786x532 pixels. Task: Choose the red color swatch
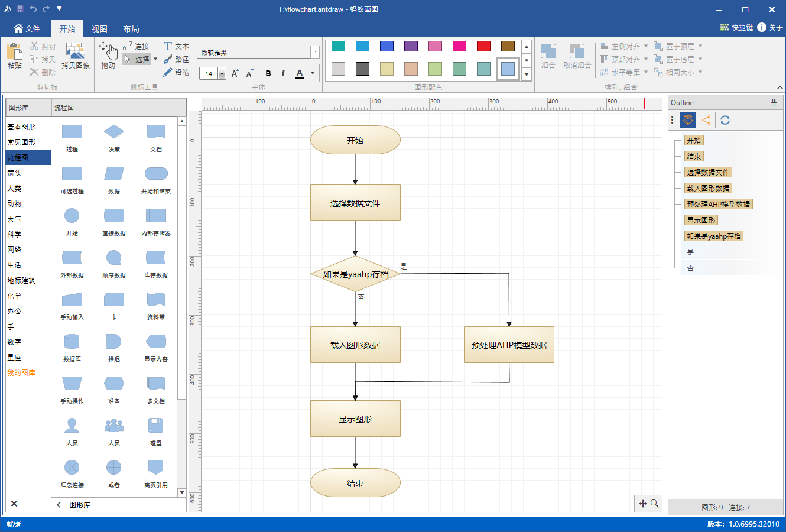click(x=483, y=46)
